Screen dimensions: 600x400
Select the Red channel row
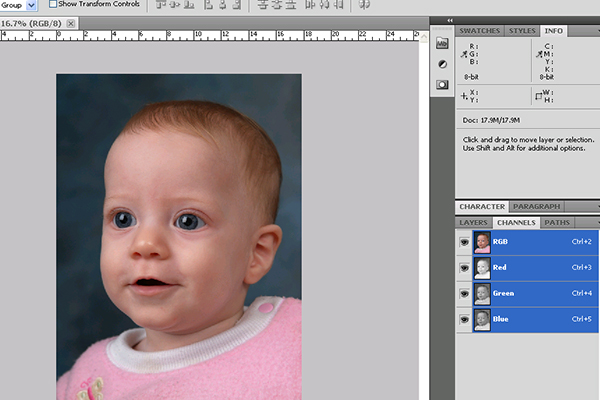(535, 268)
